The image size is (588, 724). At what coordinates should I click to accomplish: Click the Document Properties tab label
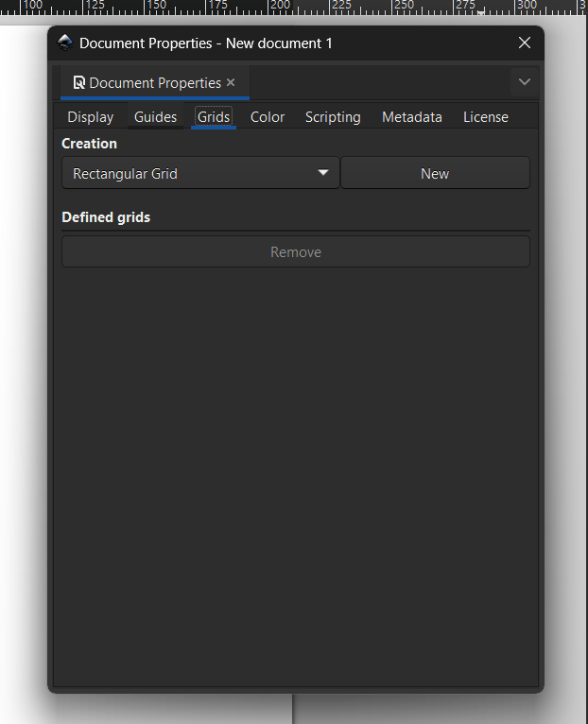(155, 82)
